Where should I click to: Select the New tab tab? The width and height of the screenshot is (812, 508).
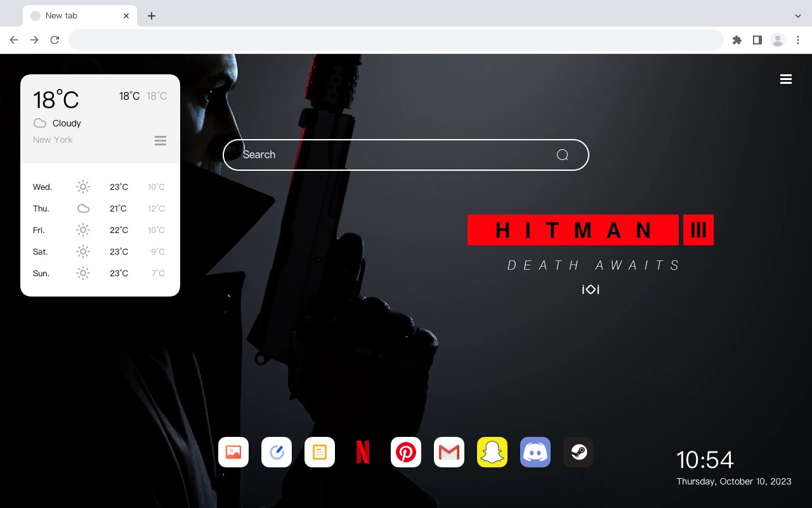point(80,16)
